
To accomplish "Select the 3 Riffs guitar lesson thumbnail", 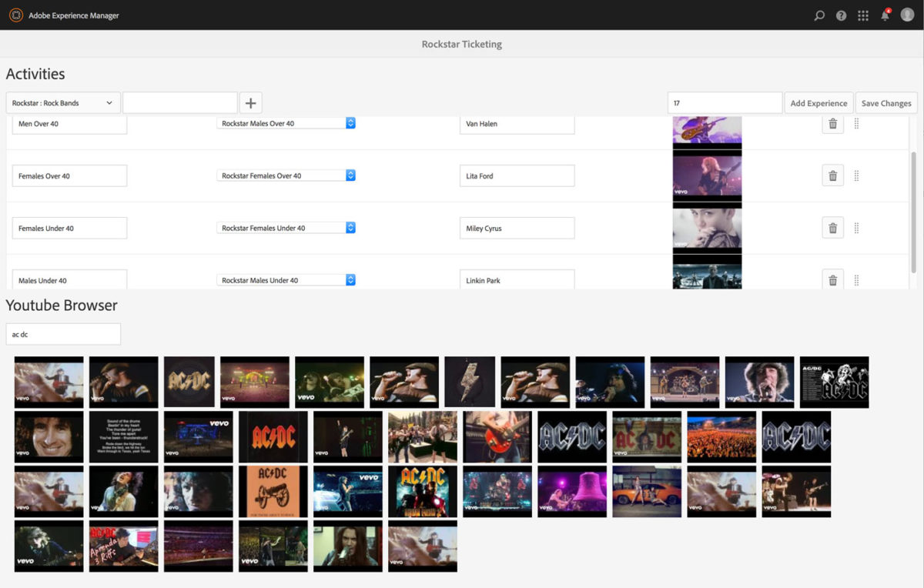I will coord(123,546).
